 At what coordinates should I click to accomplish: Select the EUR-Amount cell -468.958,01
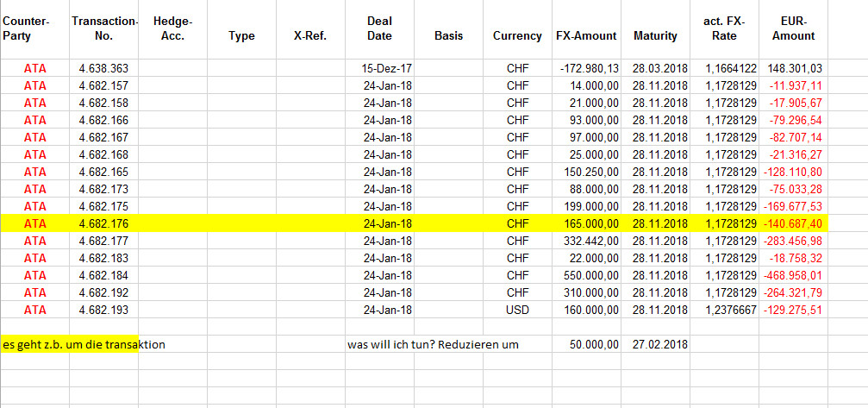pyautogui.click(x=794, y=275)
